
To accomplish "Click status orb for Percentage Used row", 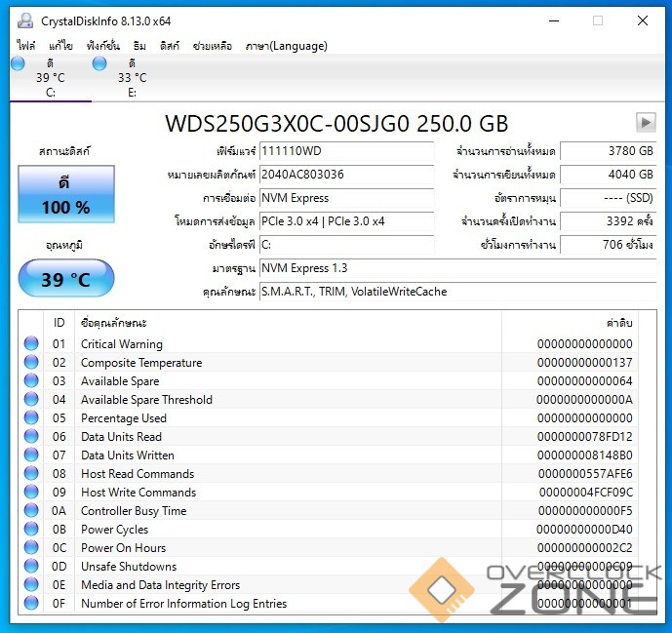I will [31, 417].
